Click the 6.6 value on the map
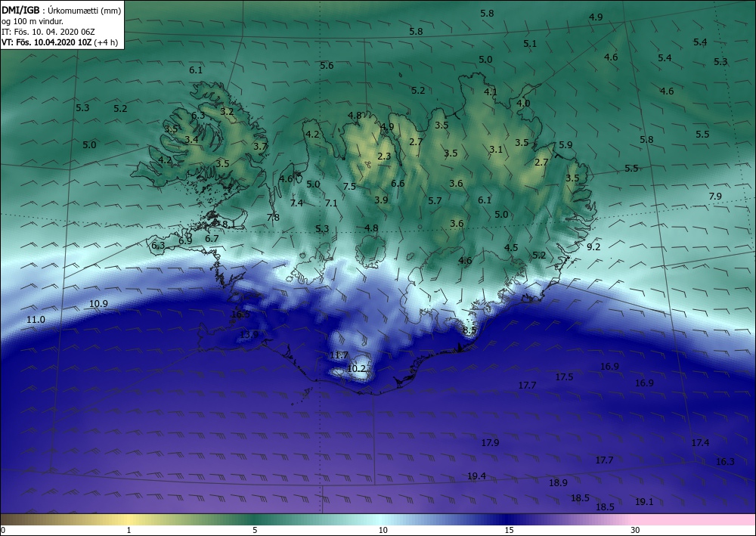 (398, 183)
